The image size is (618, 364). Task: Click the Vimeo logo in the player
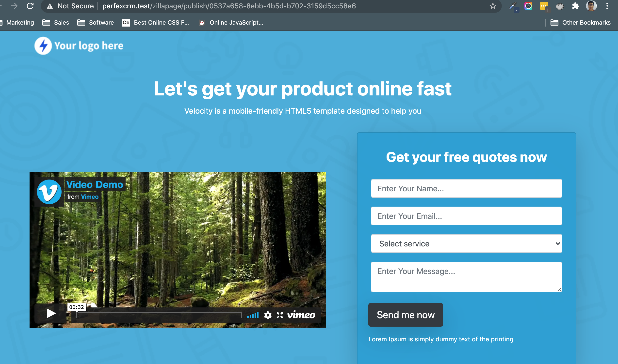[301, 315]
